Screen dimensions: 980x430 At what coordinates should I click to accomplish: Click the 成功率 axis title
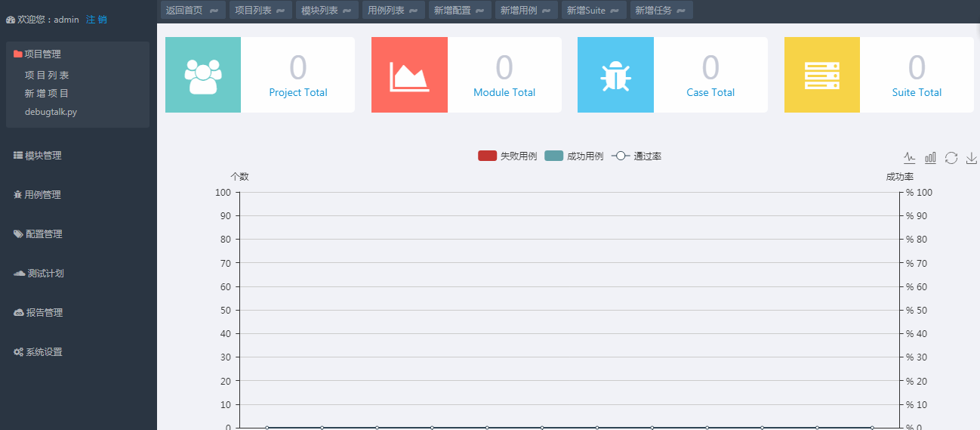point(900,177)
